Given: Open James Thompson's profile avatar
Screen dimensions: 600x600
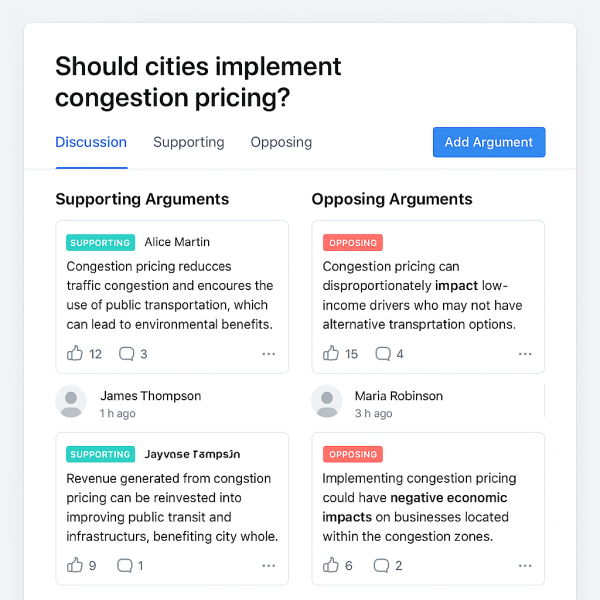Looking at the screenshot, I should click(71, 402).
